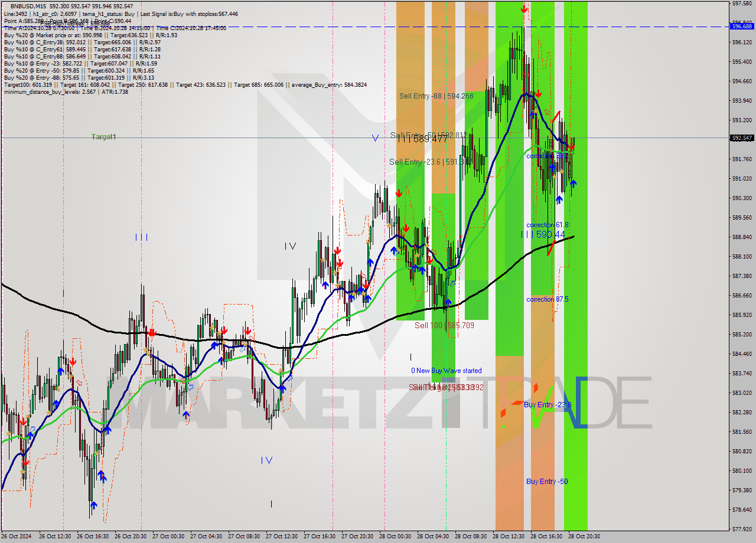Image resolution: width=756 pixels, height=543 pixels.
Task: Select the line showing 'Last Signal is:Buy with stoploss'
Action: (x=120, y=14)
